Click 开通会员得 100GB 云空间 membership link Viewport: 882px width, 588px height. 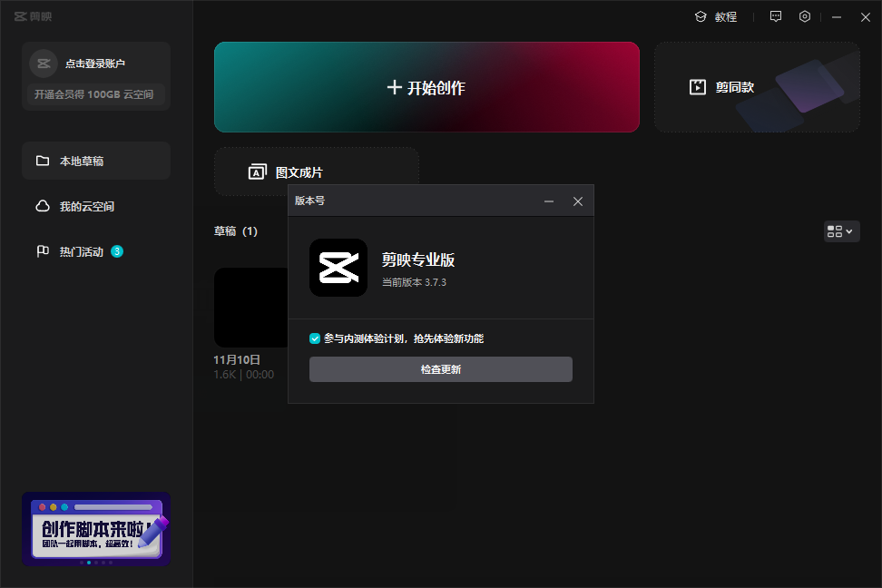(x=94, y=94)
